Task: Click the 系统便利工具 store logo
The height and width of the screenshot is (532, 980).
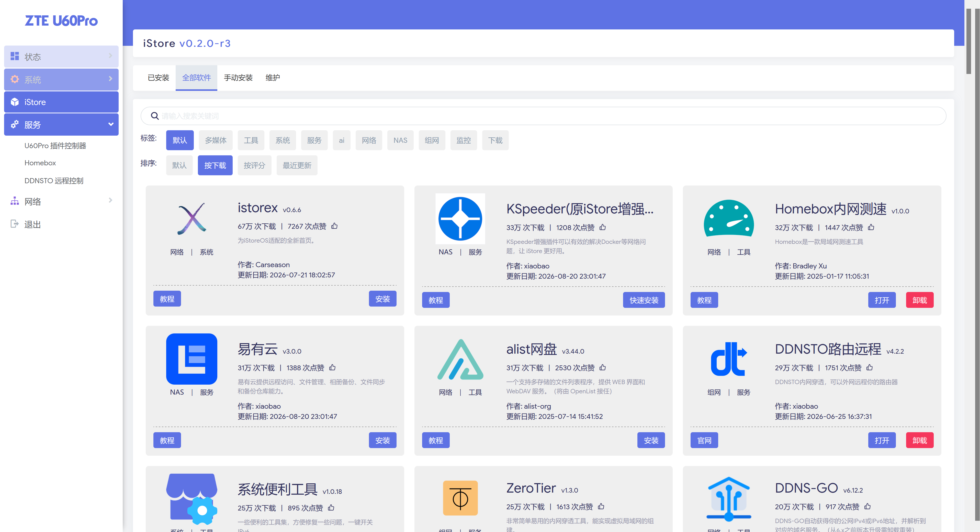Action: [192, 499]
